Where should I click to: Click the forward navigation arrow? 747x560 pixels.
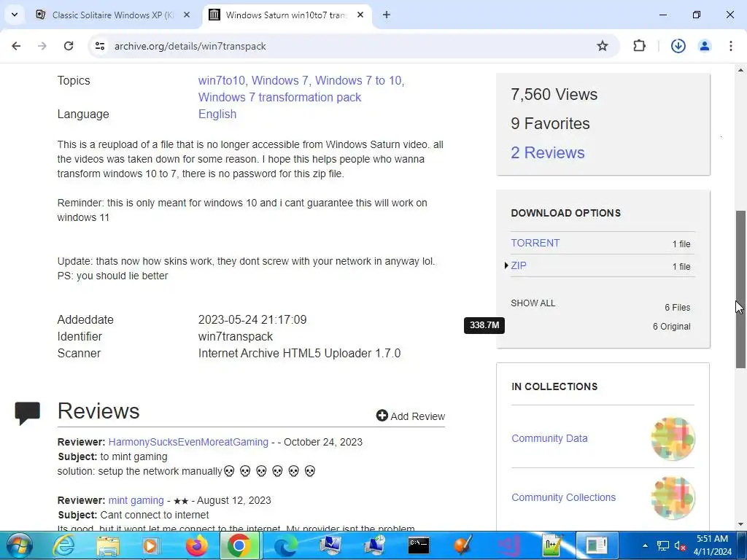pos(42,46)
